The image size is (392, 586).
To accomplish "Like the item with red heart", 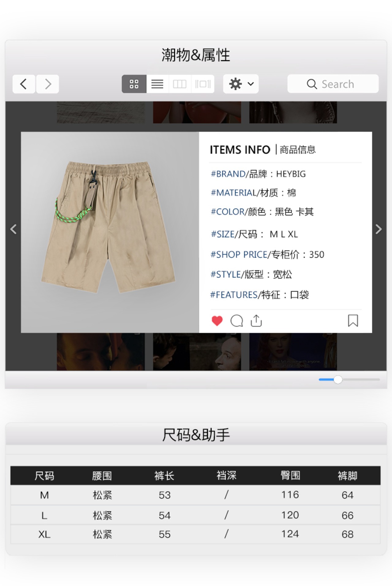I will pos(217,321).
